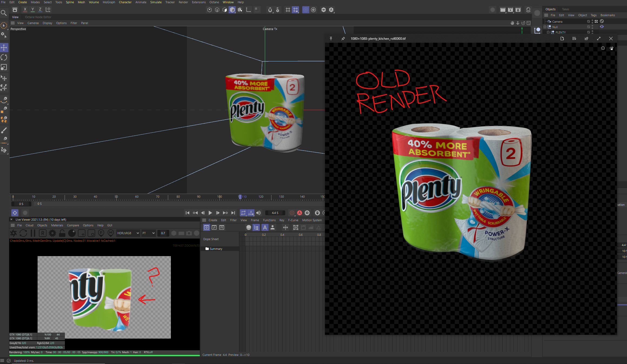Click the viewport pan hand icon

[x=512, y=23]
